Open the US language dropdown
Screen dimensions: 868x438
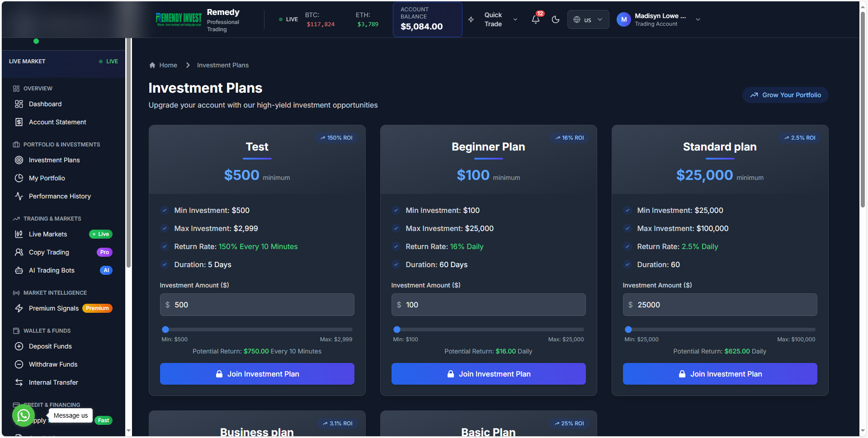click(588, 19)
